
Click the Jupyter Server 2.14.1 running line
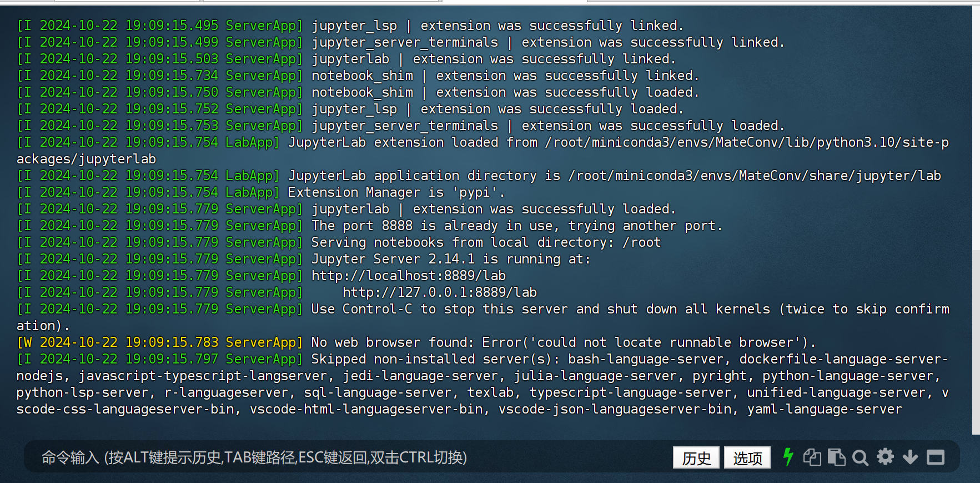pos(451,259)
